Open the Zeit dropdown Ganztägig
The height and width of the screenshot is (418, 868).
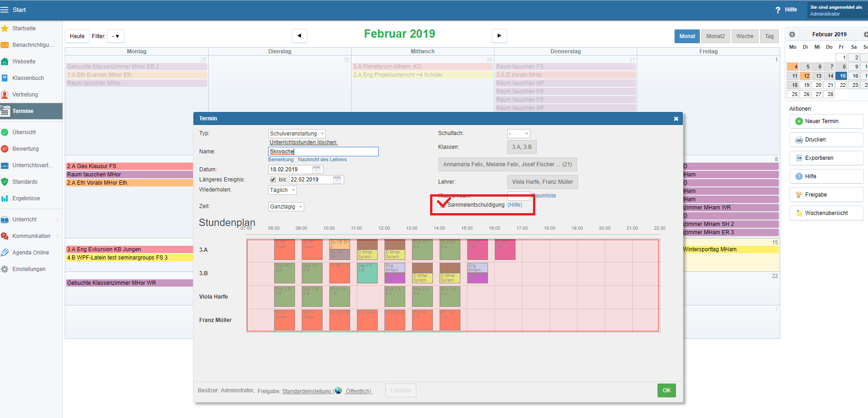click(x=286, y=207)
